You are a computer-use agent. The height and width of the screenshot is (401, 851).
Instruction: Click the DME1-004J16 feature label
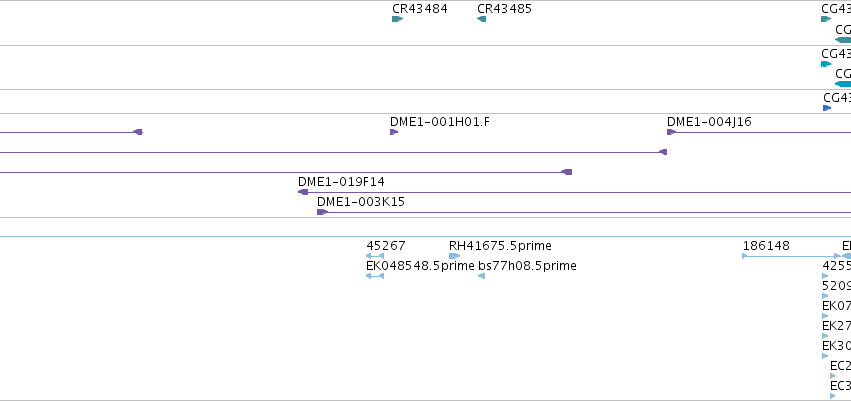pos(709,122)
